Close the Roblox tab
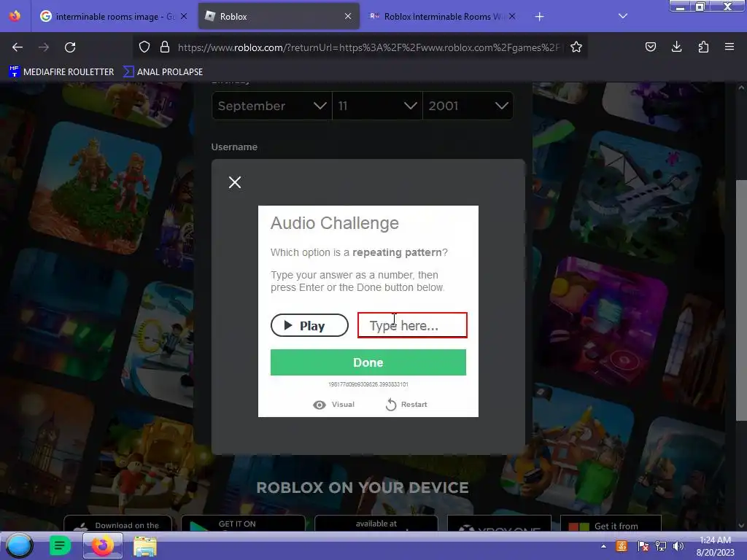 pos(348,16)
